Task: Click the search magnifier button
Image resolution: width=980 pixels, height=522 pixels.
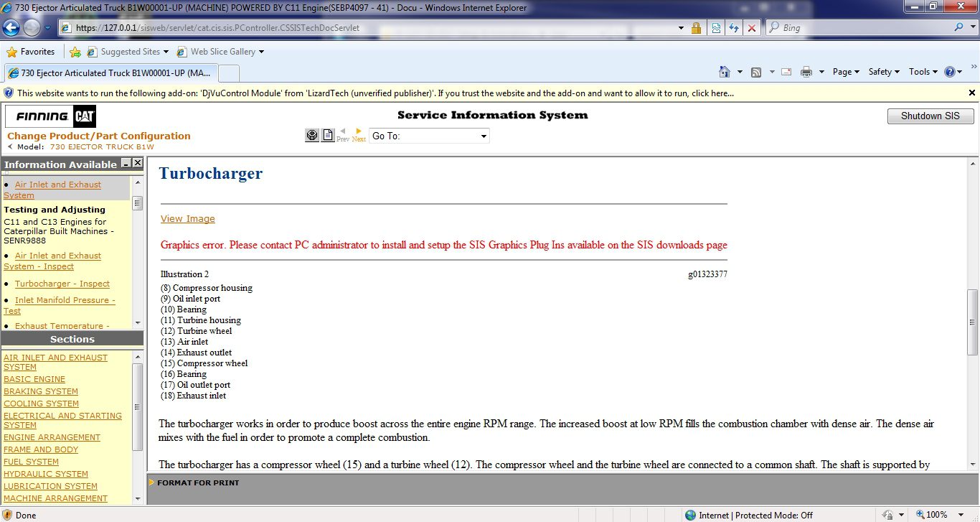Action: [x=958, y=28]
